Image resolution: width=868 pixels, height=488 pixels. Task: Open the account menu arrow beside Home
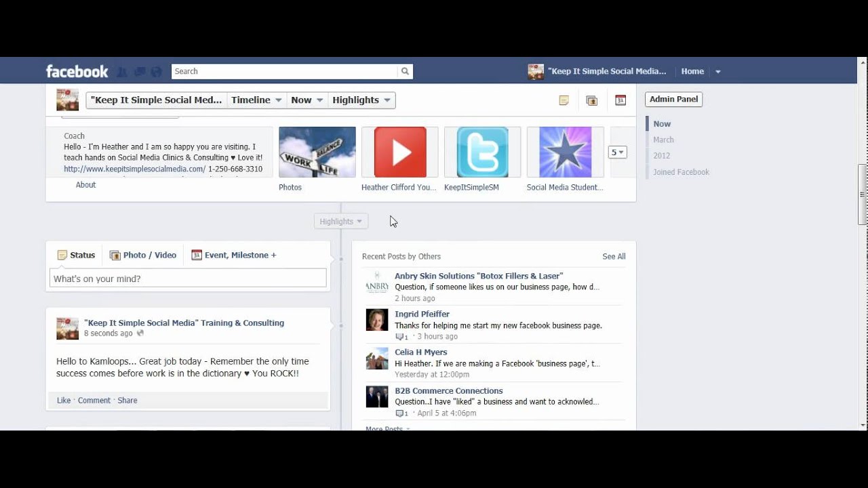[718, 71]
